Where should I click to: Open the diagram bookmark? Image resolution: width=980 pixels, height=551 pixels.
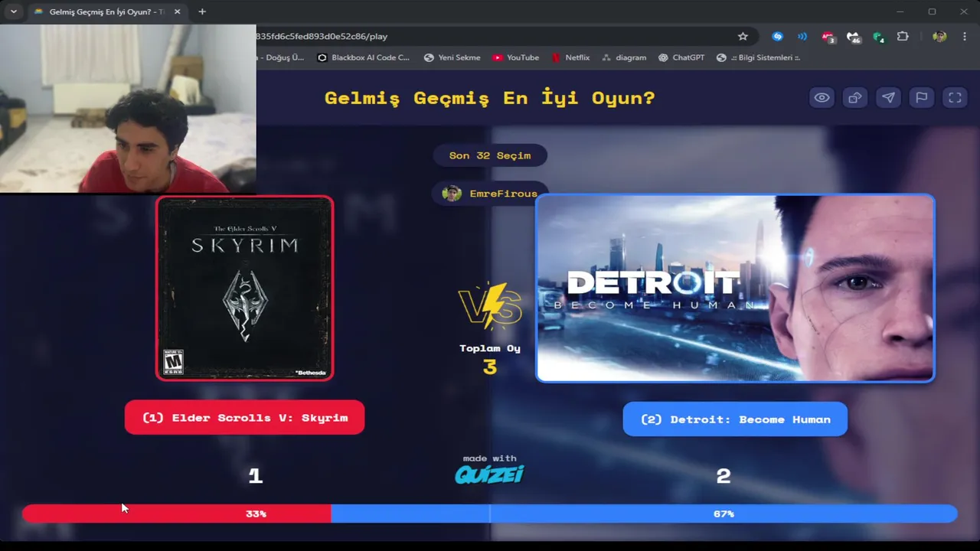[624, 57]
